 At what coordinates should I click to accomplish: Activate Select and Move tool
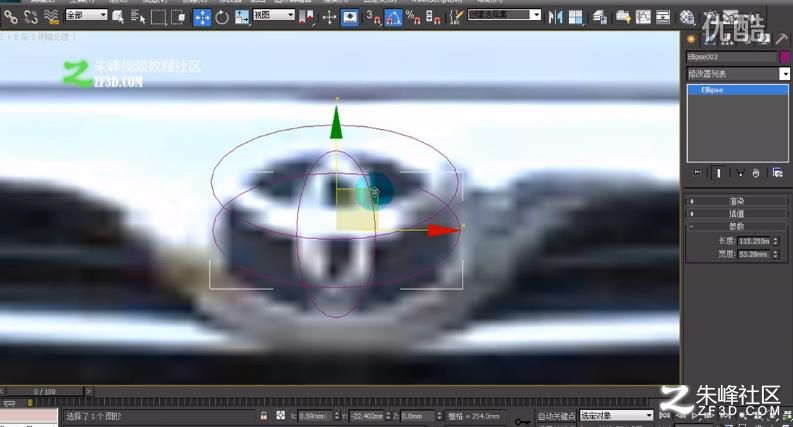pyautogui.click(x=202, y=17)
